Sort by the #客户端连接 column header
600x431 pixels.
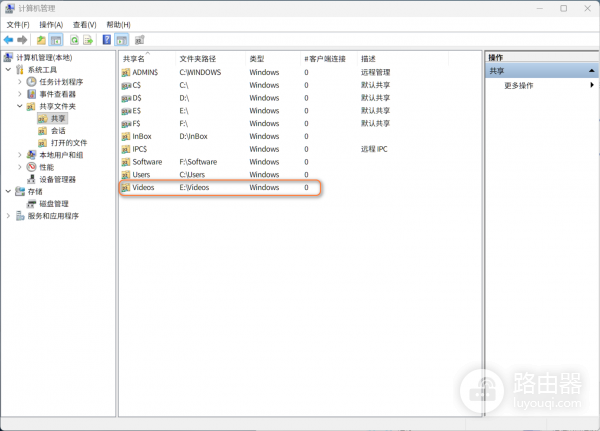click(329, 59)
